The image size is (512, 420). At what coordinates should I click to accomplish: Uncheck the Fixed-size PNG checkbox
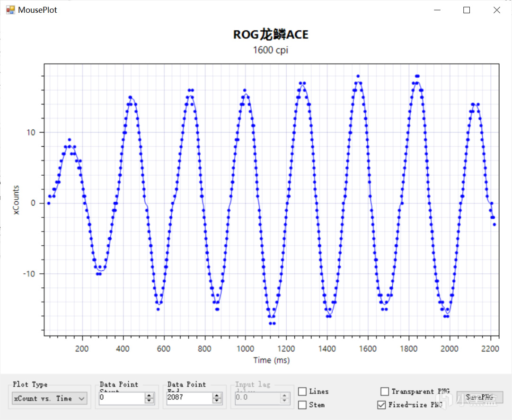[381, 405]
